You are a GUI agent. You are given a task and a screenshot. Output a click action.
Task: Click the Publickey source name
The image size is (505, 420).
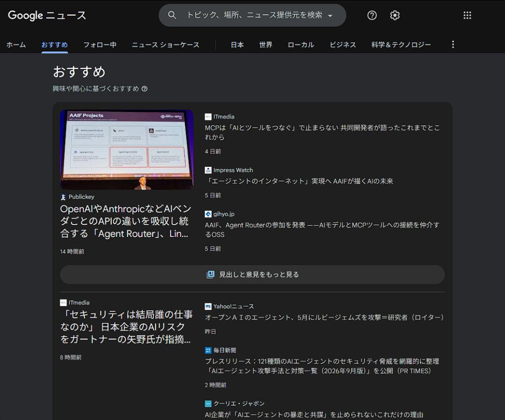(x=81, y=196)
